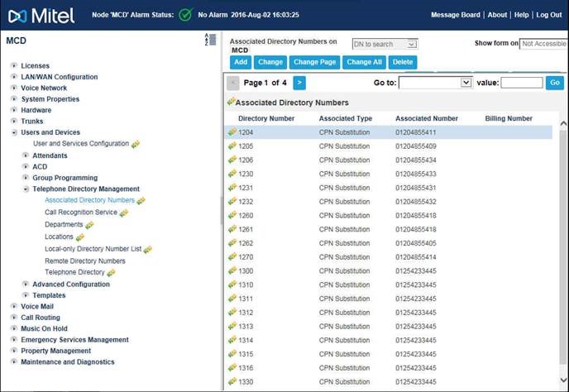
Task: Click the key icon by Associated Directory Numbers heading
Action: point(231,101)
